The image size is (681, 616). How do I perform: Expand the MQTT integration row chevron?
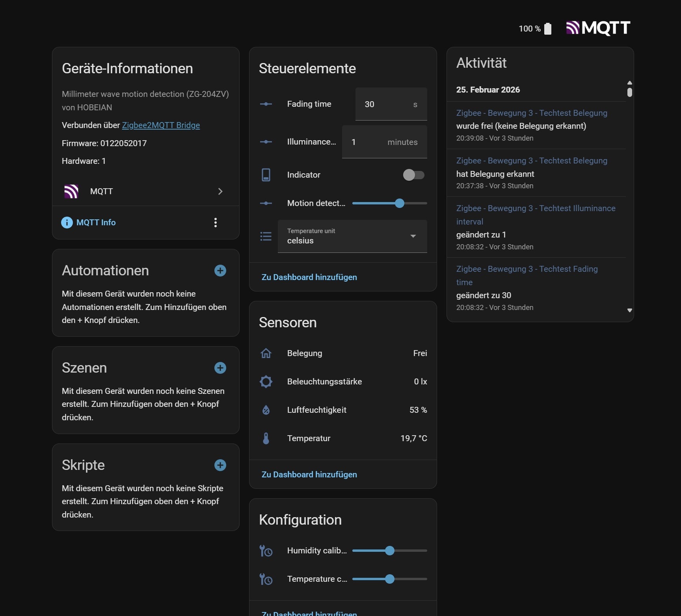coord(220,191)
